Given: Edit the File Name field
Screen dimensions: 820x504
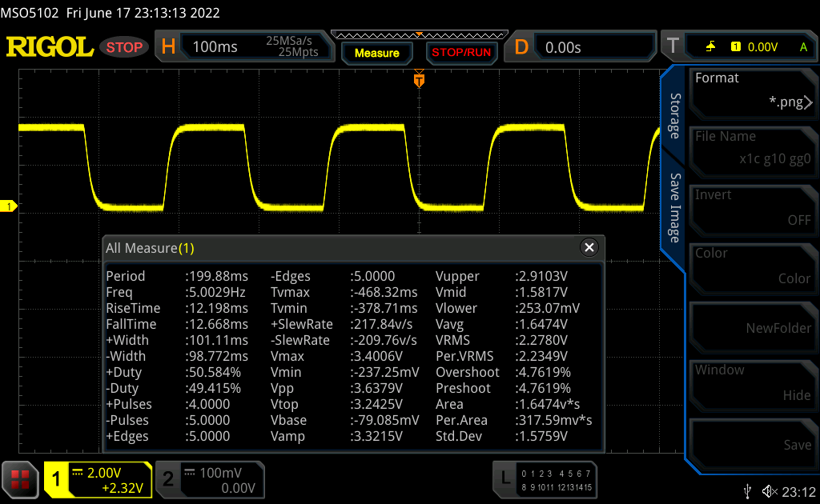Looking at the screenshot, I should pos(752,148).
